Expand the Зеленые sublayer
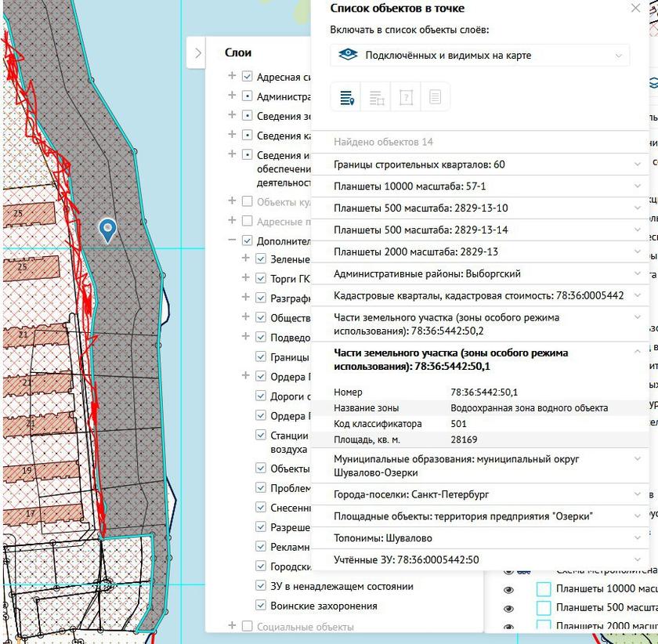 [x=245, y=258]
